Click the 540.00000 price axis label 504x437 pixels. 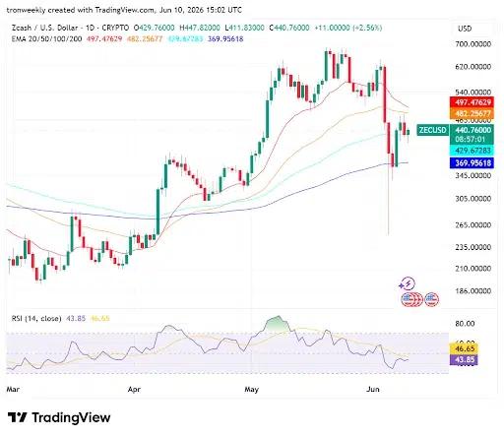pos(473,93)
